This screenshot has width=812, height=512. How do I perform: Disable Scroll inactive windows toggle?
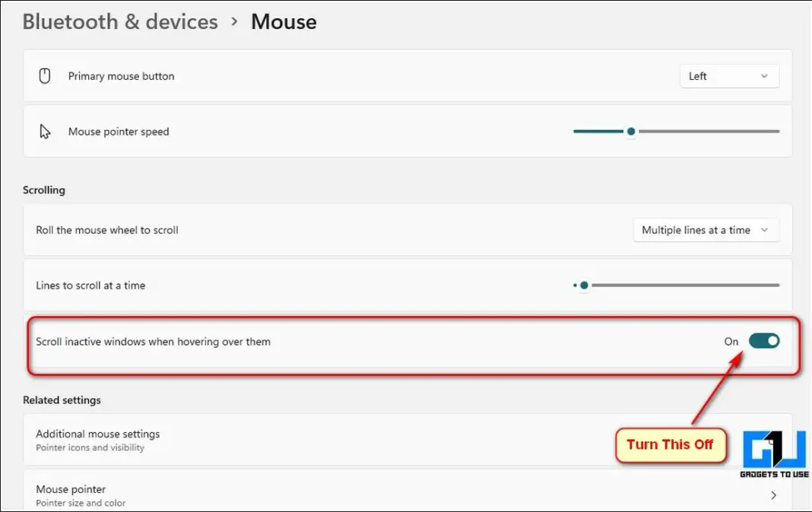click(764, 341)
